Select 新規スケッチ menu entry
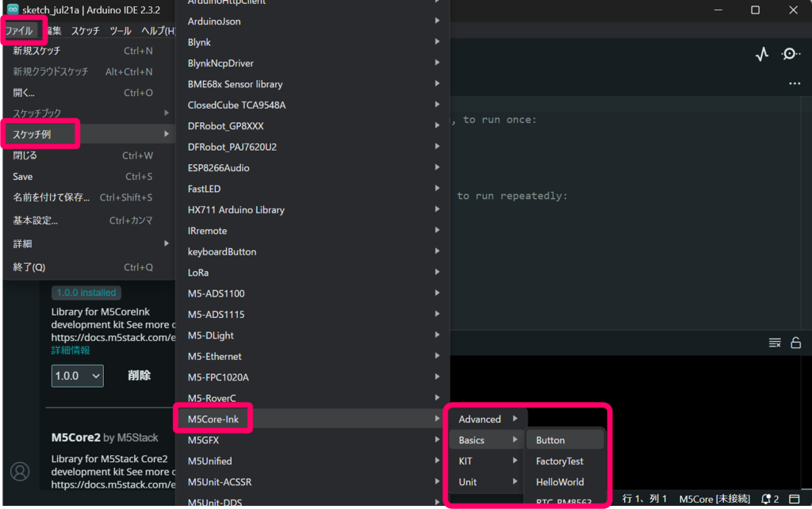The height and width of the screenshot is (509, 812). (x=89, y=51)
